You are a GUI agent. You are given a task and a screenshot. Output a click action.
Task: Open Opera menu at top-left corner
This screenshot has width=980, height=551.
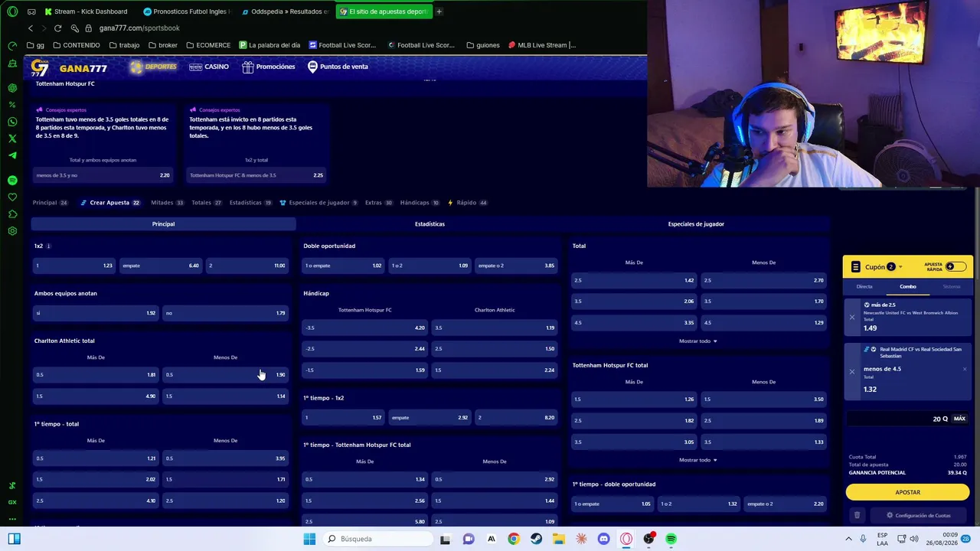pyautogui.click(x=12, y=11)
